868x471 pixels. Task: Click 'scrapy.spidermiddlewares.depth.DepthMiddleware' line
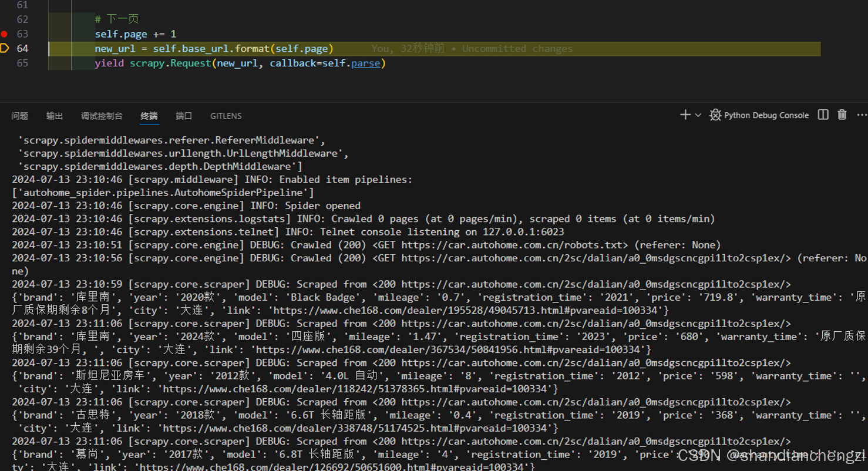(x=160, y=167)
